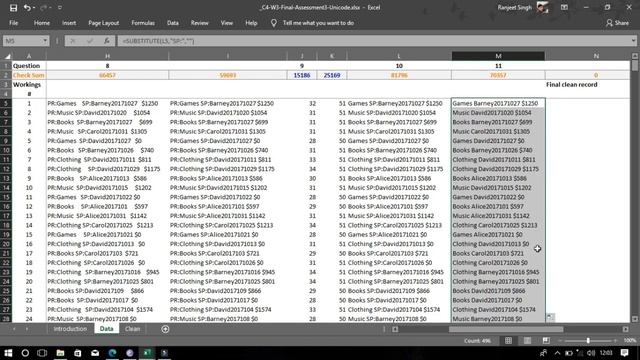640x360 pixels.
Task: Click the Undo arrow icon
Action: [27, 8]
